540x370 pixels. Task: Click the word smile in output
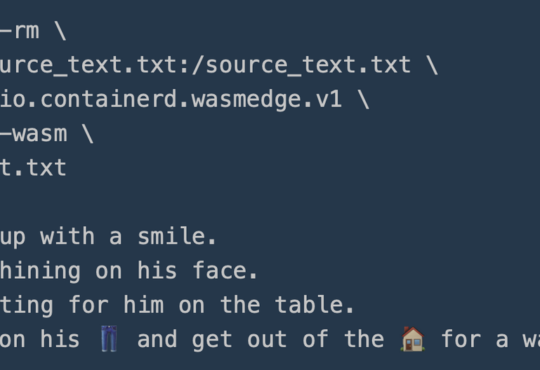point(177,236)
